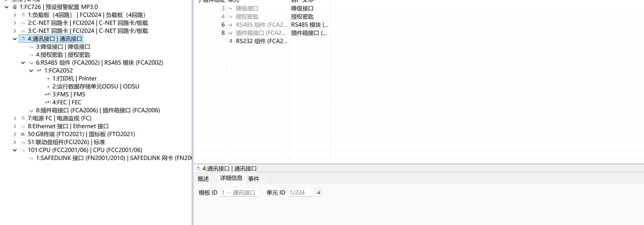Click the arrow icon beside 2:运行数据存储单元ODSU
Screen dimensions: 644x225
click(x=48, y=87)
